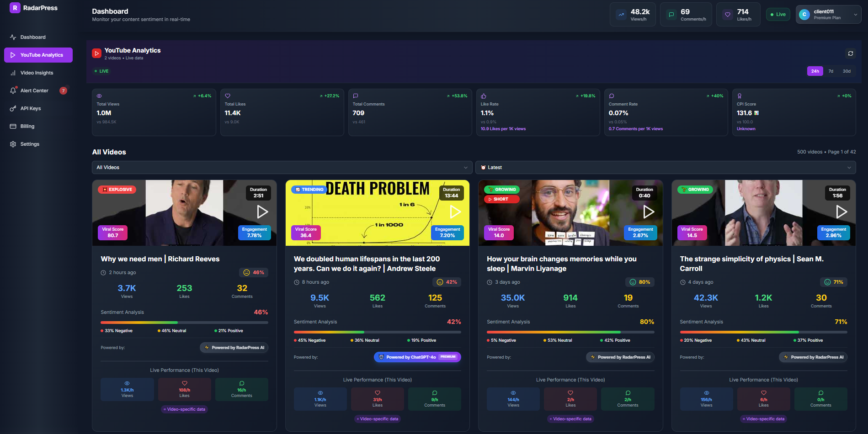Click the TRENDING badge on the lifespan video
868x434 pixels.
pyautogui.click(x=309, y=189)
